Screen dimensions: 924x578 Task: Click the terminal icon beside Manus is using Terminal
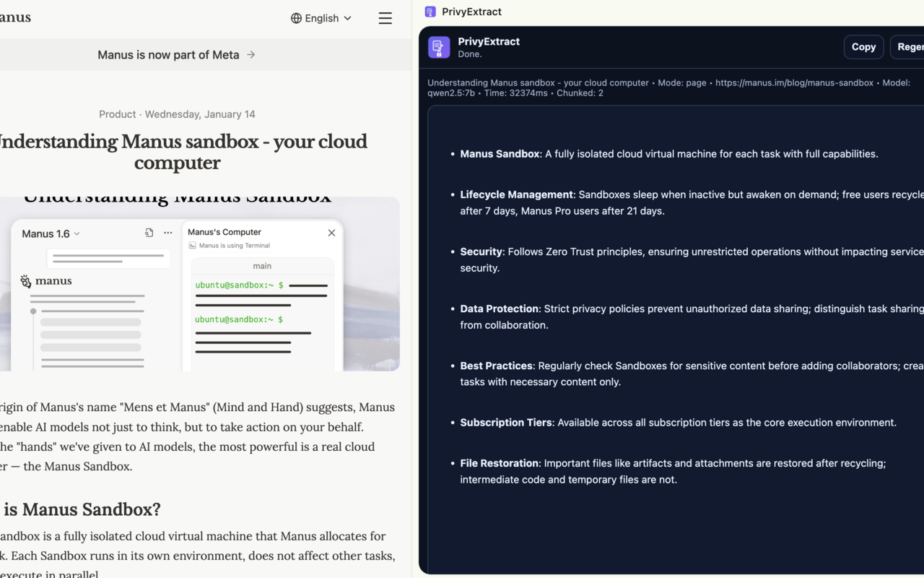tap(192, 246)
